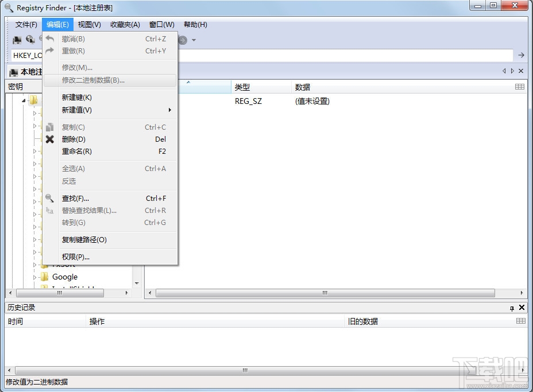Open the 文件(F) menu
This screenshot has height=392, width=533.
click(x=25, y=24)
